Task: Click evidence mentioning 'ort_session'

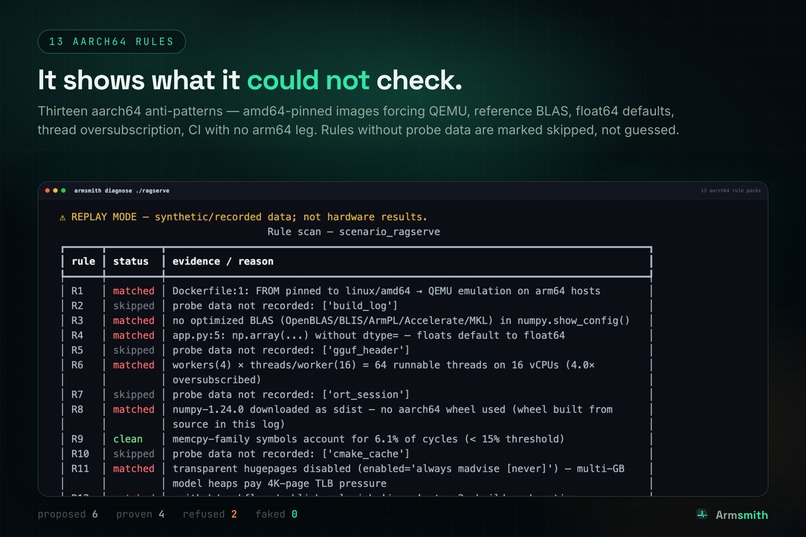Action: [291, 395]
